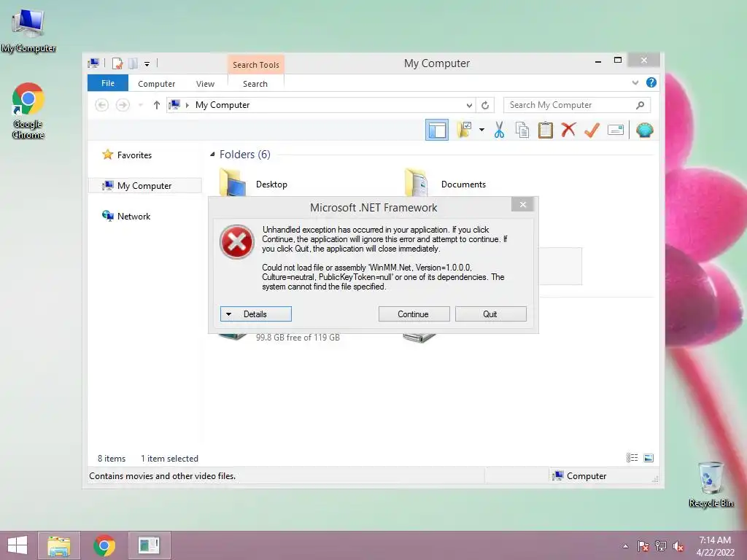
Task: Expand Details in error dialog
Action: [256, 314]
